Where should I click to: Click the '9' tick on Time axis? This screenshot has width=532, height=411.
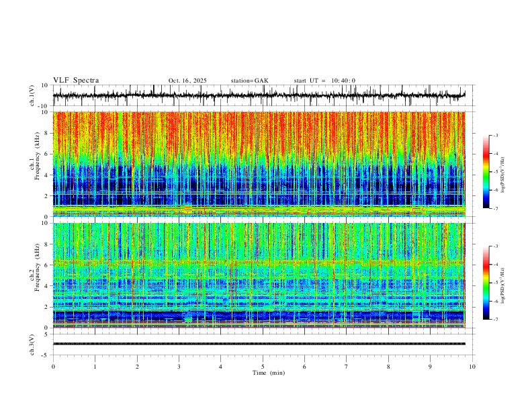click(430, 367)
